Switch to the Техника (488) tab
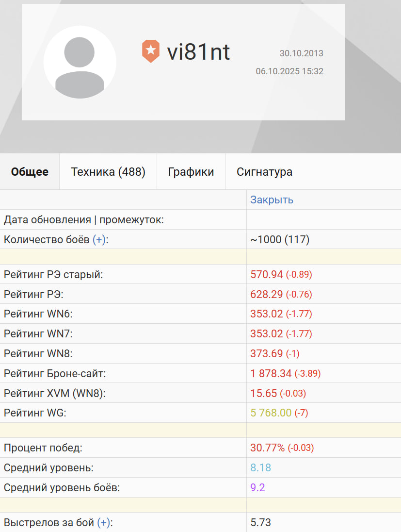Image resolution: width=401 pixels, height=532 pixels. (108, 172)
